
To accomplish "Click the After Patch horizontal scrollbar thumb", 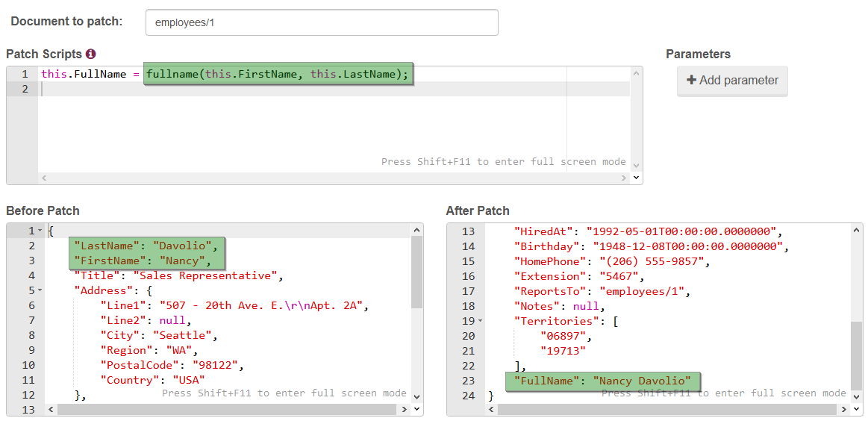I will [x=667, y=409].
